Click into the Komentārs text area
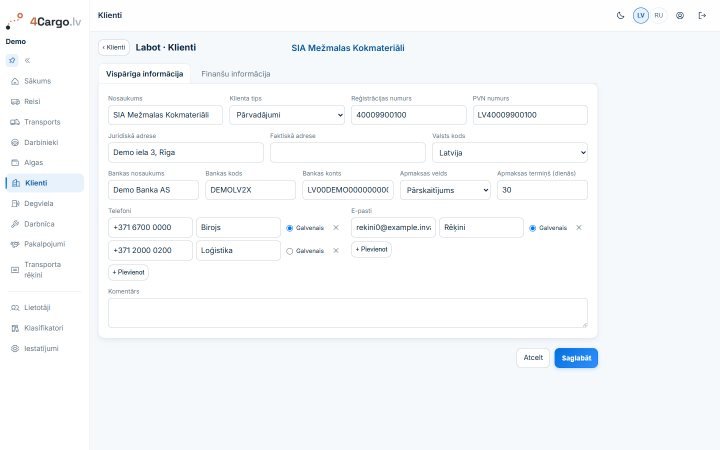This screenshot has height=450, width=720. (x=348, y=313)
